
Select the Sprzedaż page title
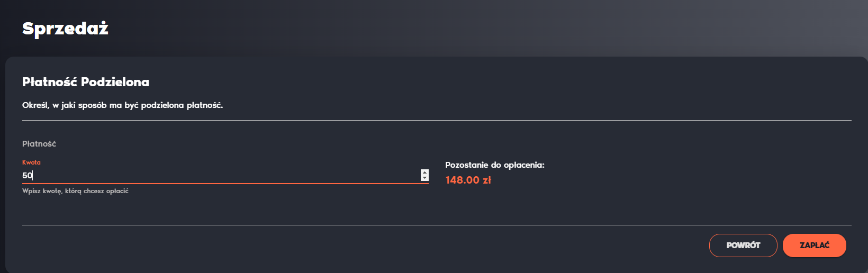(x=65, y=29)
